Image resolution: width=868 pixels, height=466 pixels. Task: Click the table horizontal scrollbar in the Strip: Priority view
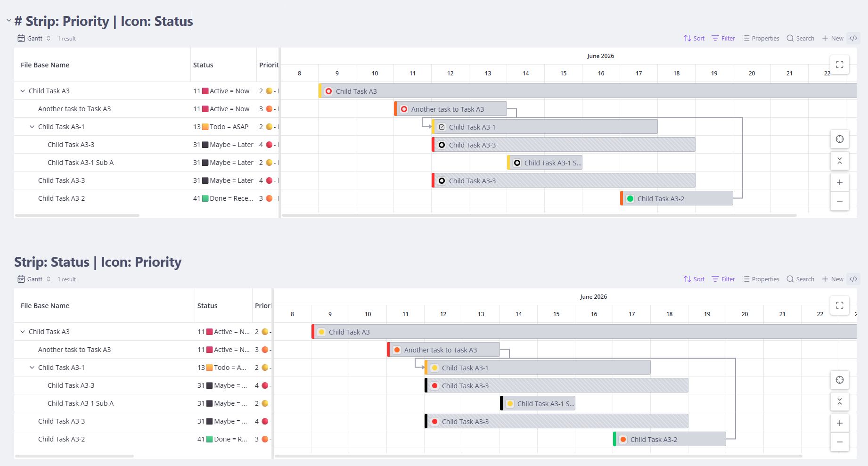coord(77,215)
